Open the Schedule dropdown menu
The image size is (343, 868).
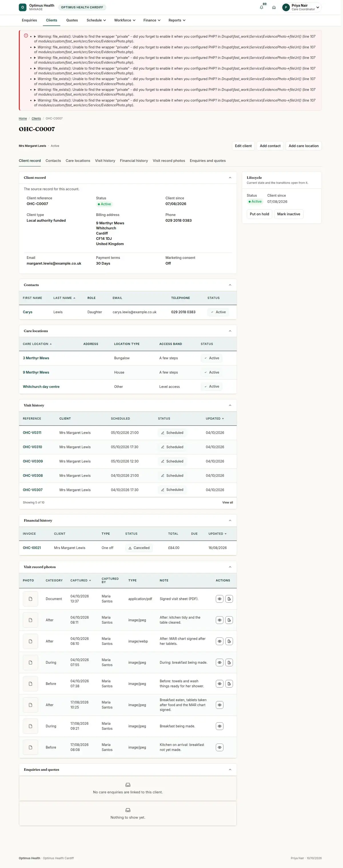click(96, 20)
